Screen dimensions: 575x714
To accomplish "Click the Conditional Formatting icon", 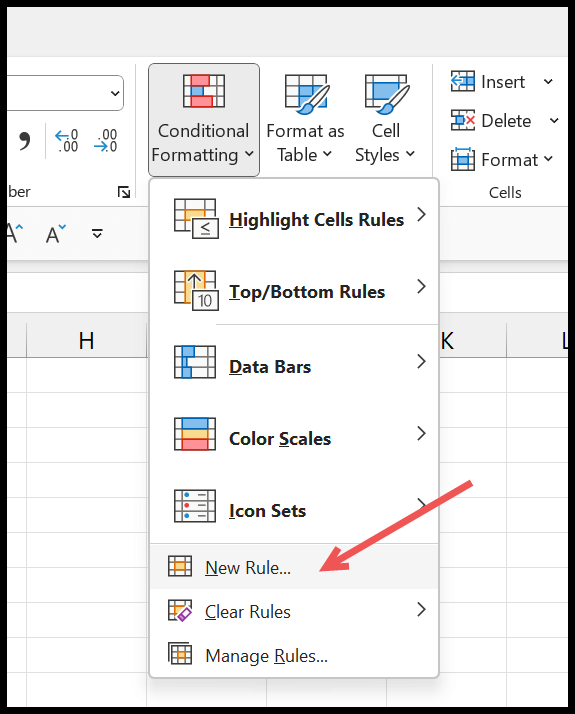I will click(x=204, y=91).
